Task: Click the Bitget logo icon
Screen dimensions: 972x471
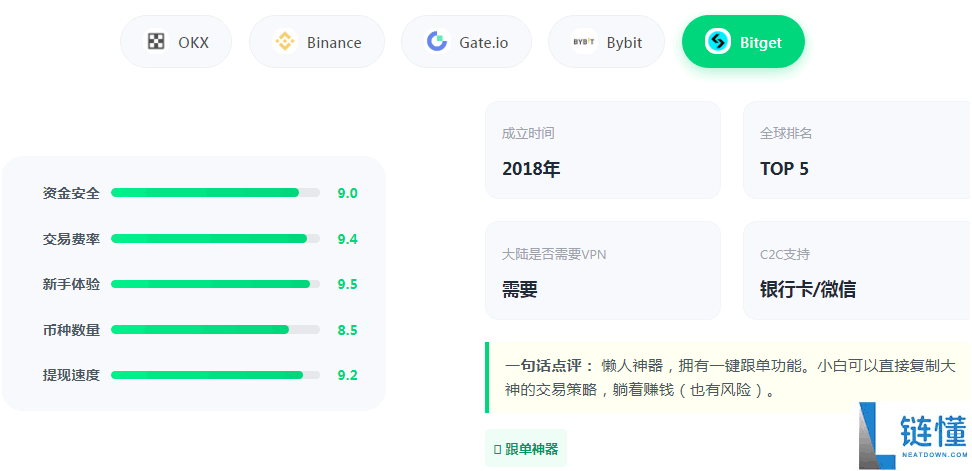Action: [x=718, y=42]
